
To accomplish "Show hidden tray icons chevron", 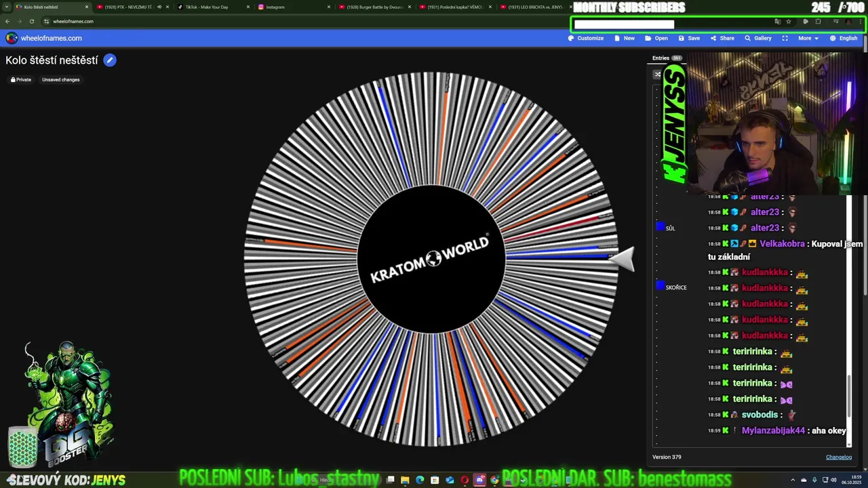I will (x=791, y=480).
